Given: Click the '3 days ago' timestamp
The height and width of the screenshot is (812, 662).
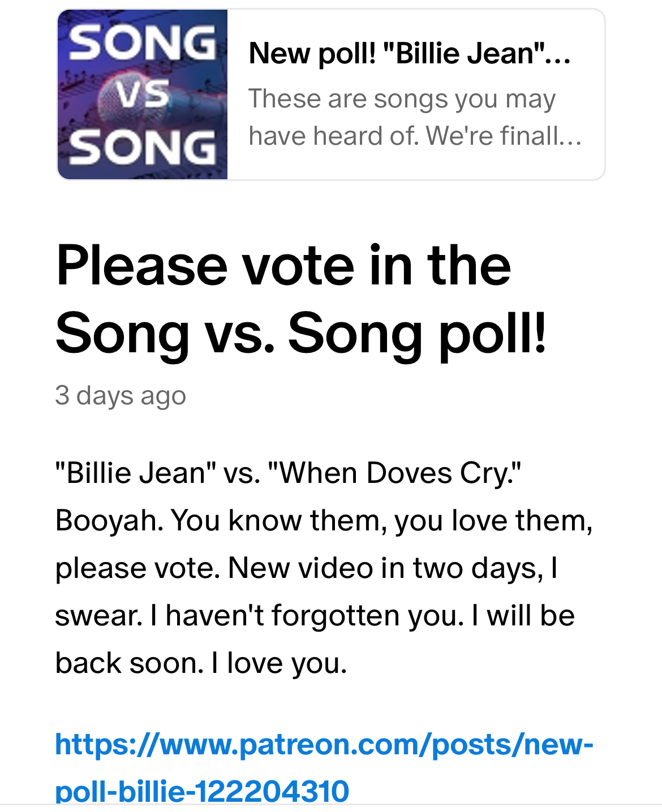Looking at the screenshot, I should [121, 395].
